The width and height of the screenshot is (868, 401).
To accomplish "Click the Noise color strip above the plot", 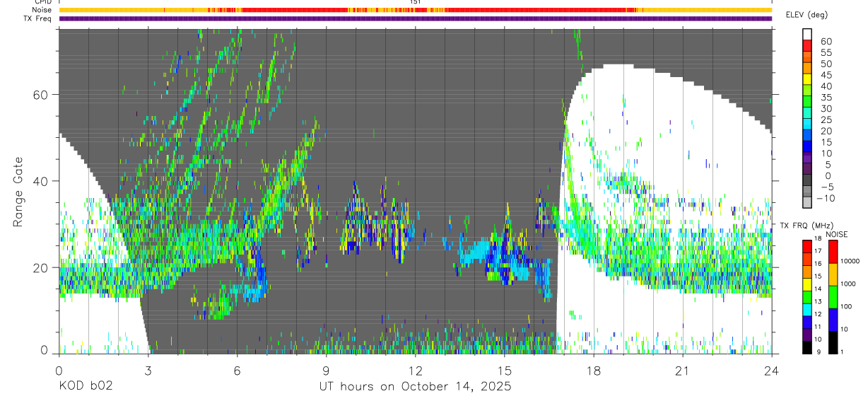I will pyautogui.click(x=415, y=10).
